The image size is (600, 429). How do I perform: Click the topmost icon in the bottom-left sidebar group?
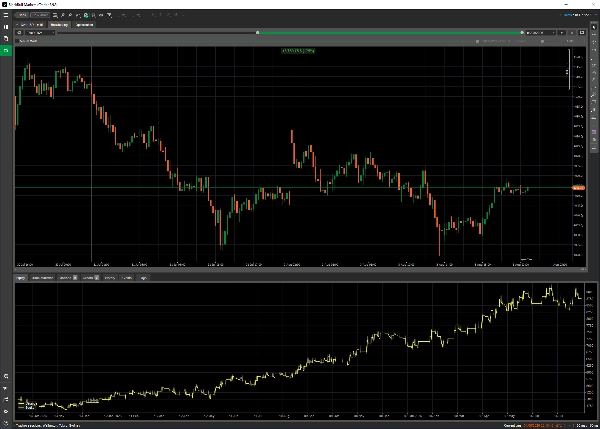(x=6, y=376)
